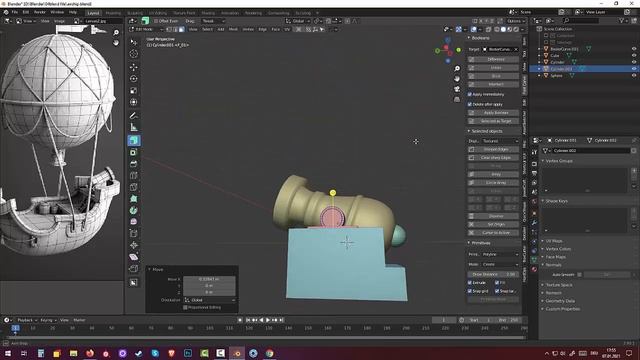
Task: Toggle camera view icon in viewport
Action: click(457, 89)
